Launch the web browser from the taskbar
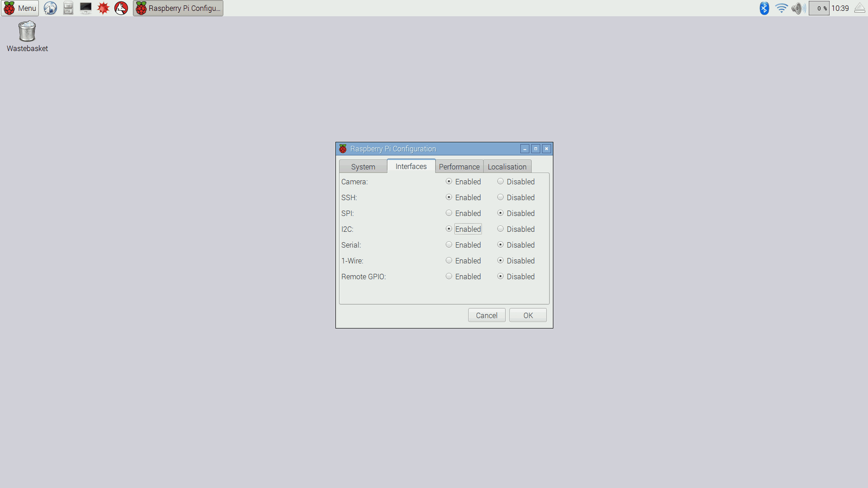Viewport: 868px width, 488px height. pos(50,8)
